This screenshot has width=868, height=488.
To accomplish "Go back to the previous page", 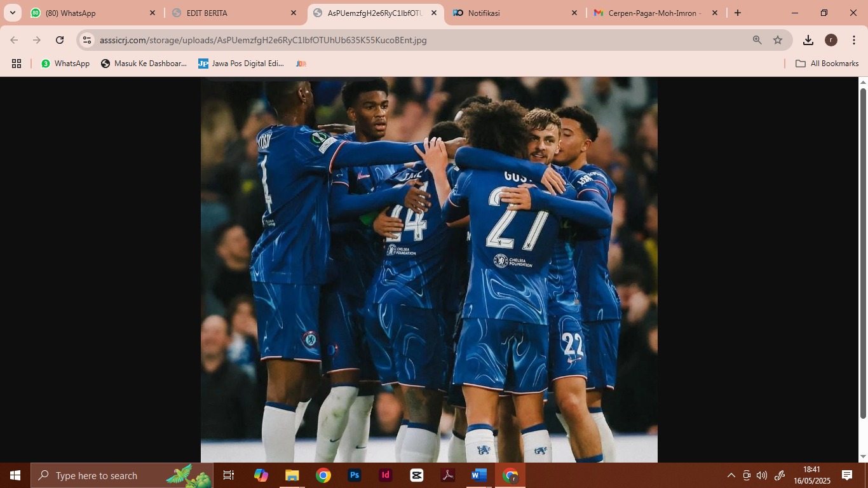I will (14, 40).
